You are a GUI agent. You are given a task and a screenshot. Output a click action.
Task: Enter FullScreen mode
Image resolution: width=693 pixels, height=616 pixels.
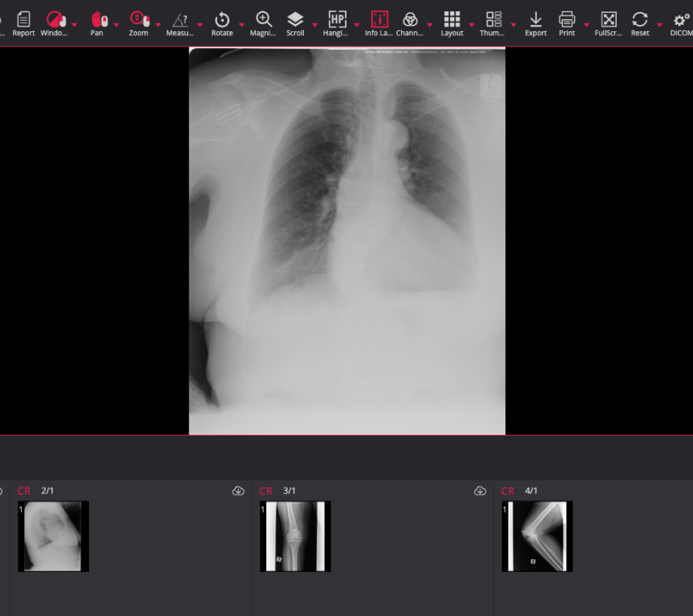click(608, 24)
